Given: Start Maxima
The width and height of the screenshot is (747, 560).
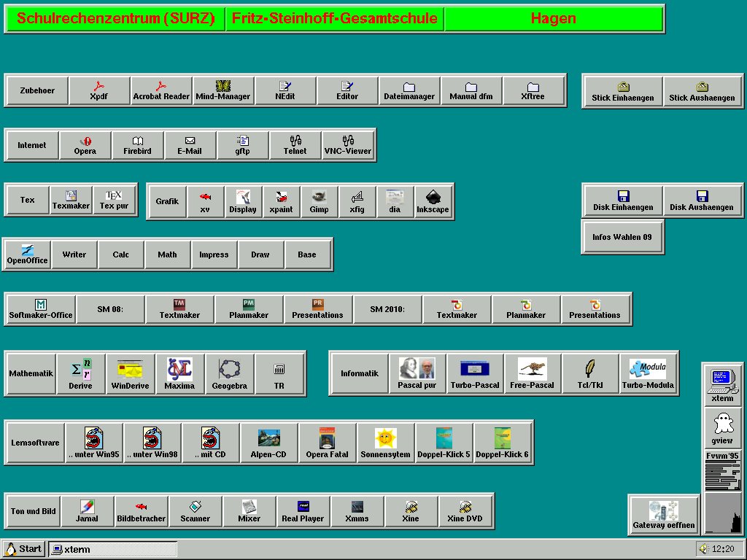Looking at the screenshot, I should pyautogui.click(x=179, y=374).
